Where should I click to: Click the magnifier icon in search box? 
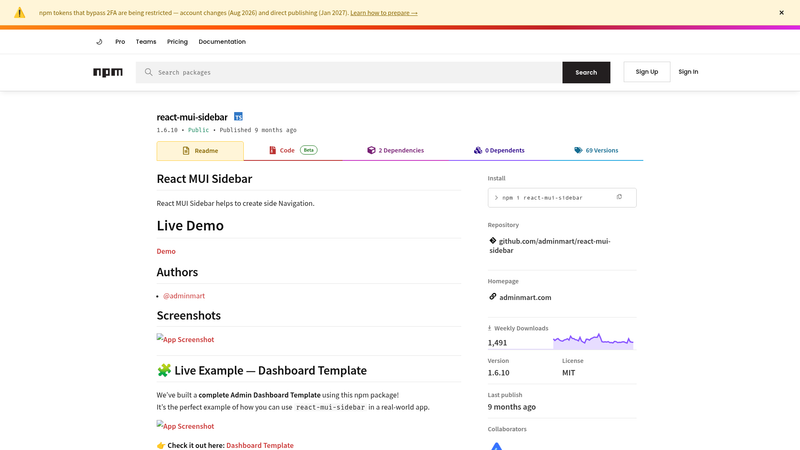pos(148,72)
